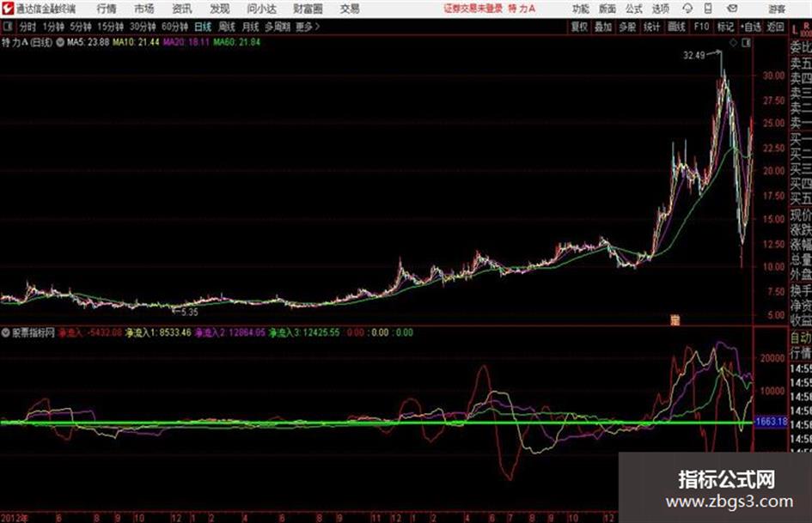Toggle the side panel icon atop chart
812x523 pixels.
746,44
